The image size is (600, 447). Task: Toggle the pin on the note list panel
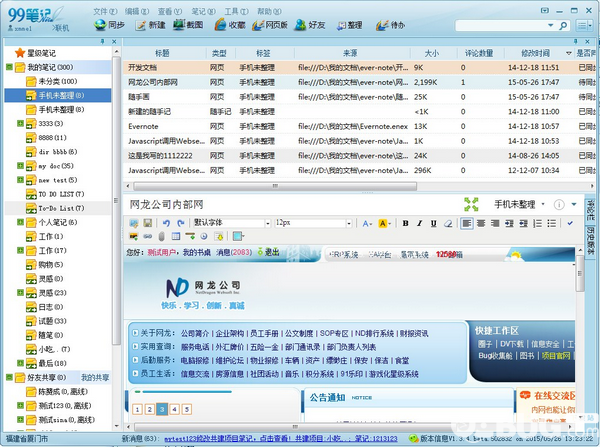(576, 41)
